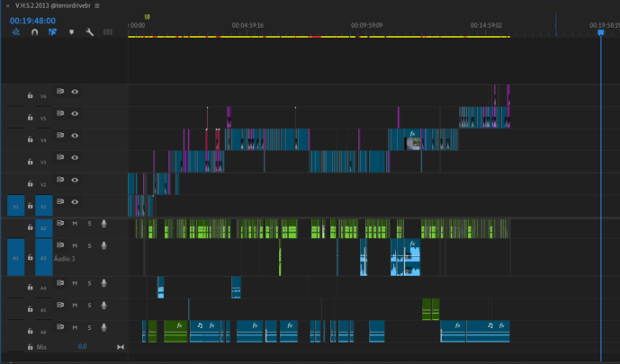
Task: Toggle A3 track targeting button
Action: 44,257
